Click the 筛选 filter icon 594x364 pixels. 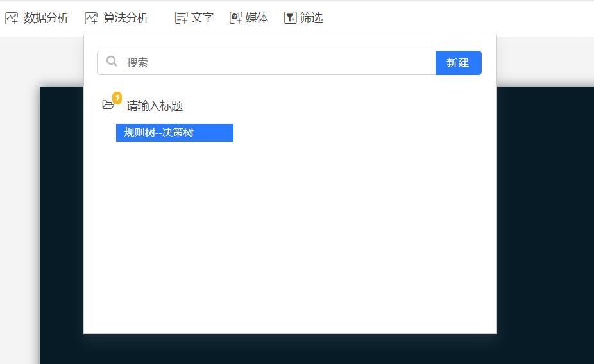point(290,18)
